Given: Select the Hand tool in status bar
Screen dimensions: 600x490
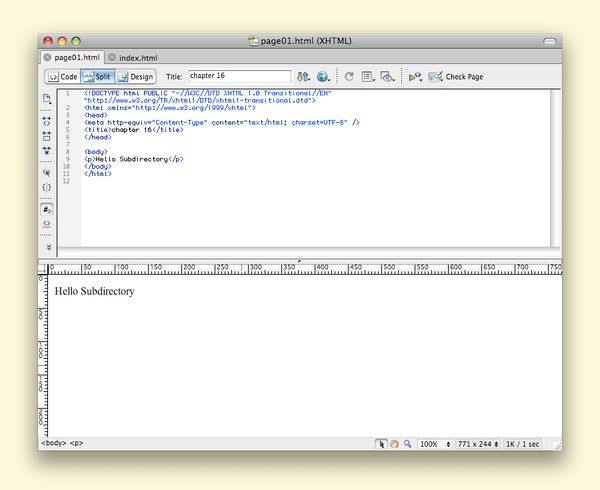Looking at the screenshot, I should pyautogui.click(x=394, y=443).
